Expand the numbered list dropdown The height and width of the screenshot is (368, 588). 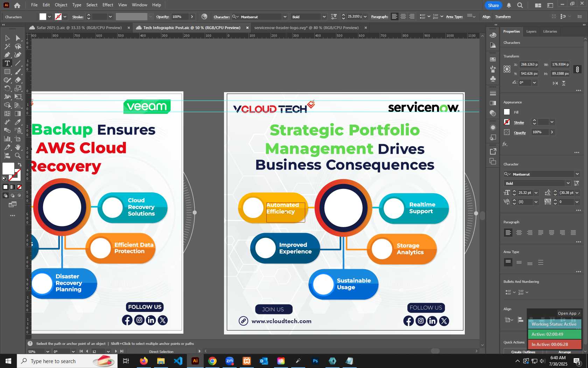(527, 292)
